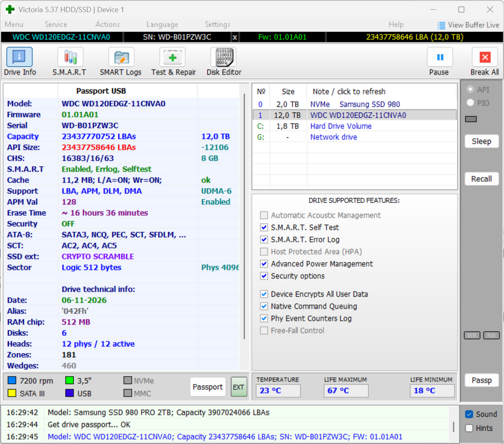Image resolution: width=504 pixels, height=444 pixels.
Task: Enable the Hints checkbox
Action: tap(469, 428)
